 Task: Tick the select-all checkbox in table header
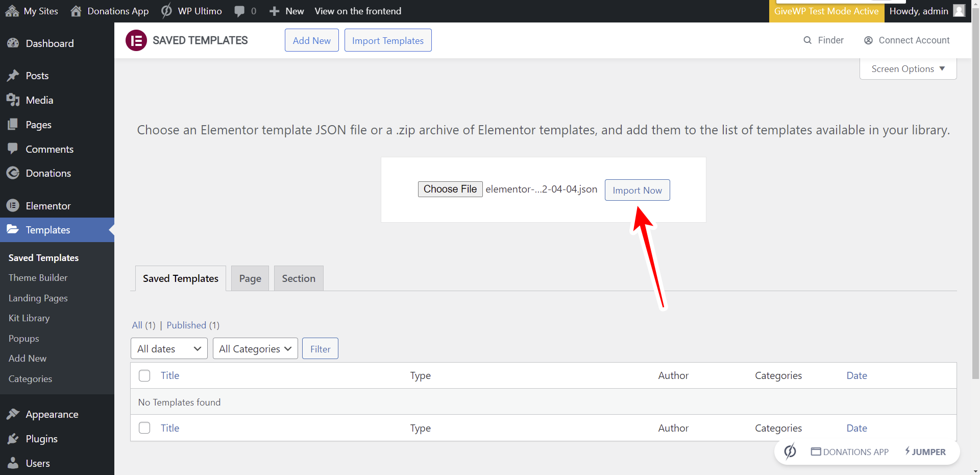click(x=144, y=375)
